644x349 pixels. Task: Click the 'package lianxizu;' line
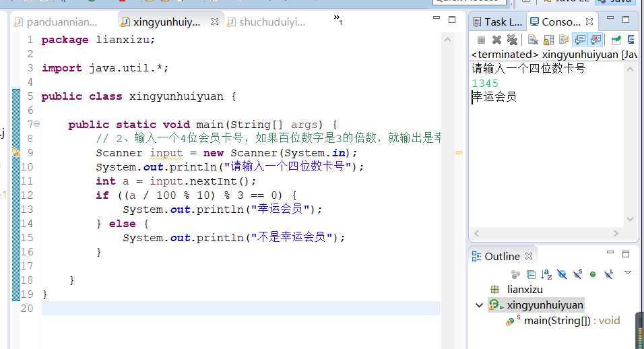[98, 40]
